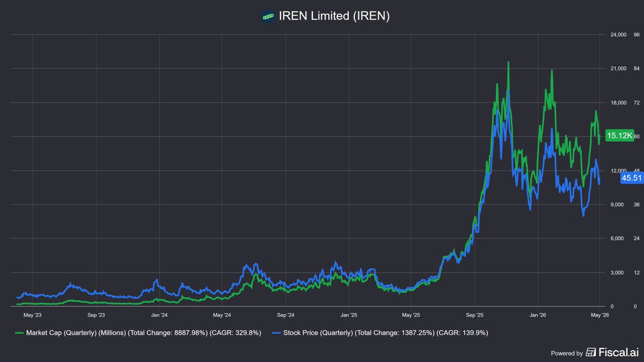Click the 9,000 market cap axis label

tap(618, 204)
